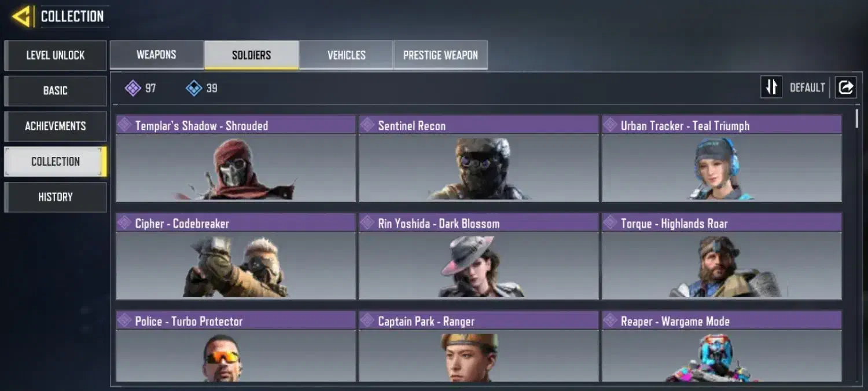The height and width of the screenshot is (391, 868).
Task: Open the History section
Action: point(56,197)
